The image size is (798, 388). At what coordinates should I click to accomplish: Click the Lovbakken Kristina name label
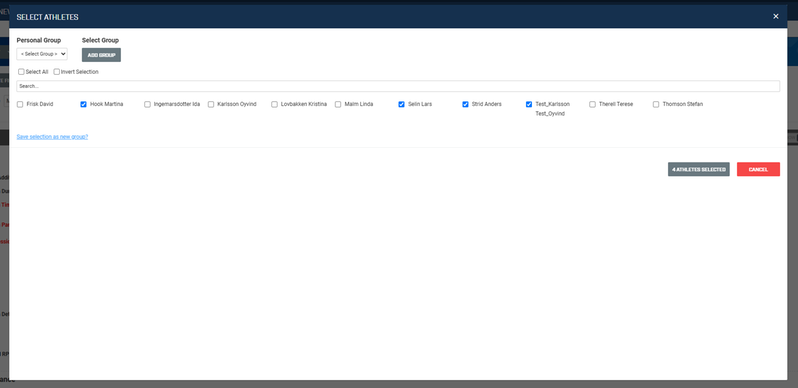coord(304,104)
